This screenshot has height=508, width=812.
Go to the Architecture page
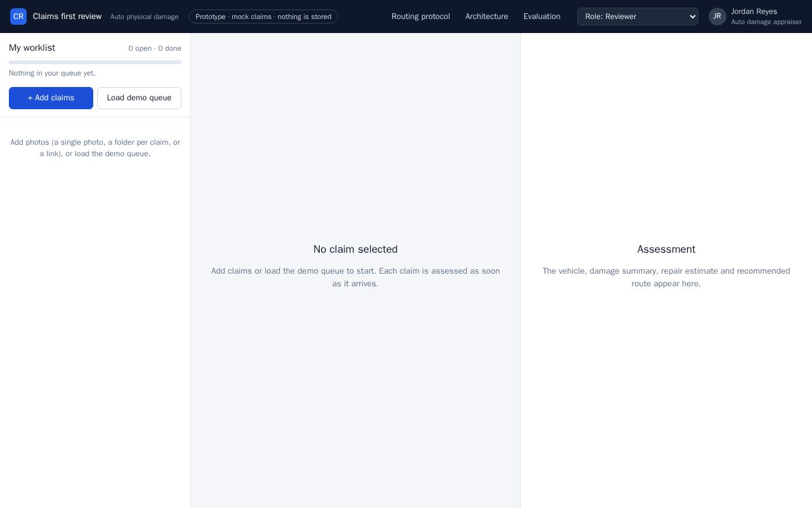click(x=487, y=17)
